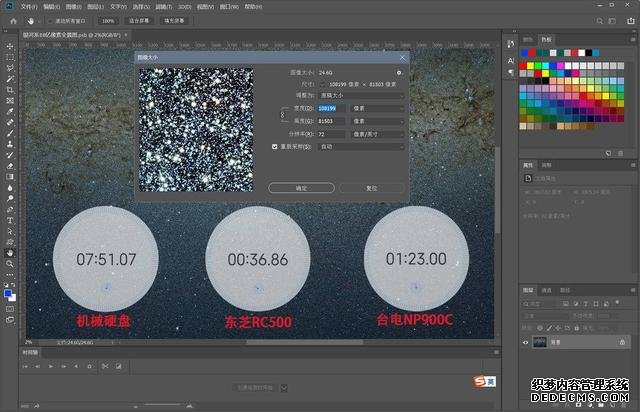Viewport: 640px width, 412px height.
Task: Click the 填充屏幕 button
Action: [x=174, y=21]
